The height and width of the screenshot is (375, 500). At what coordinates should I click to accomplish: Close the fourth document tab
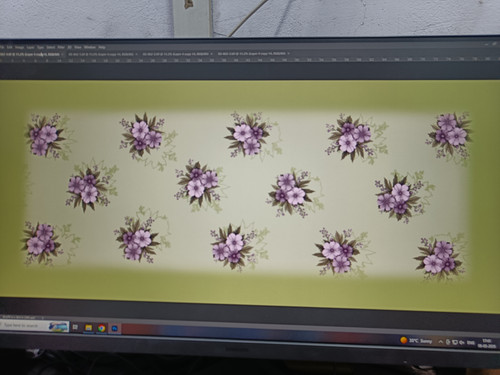coord(288,54)
